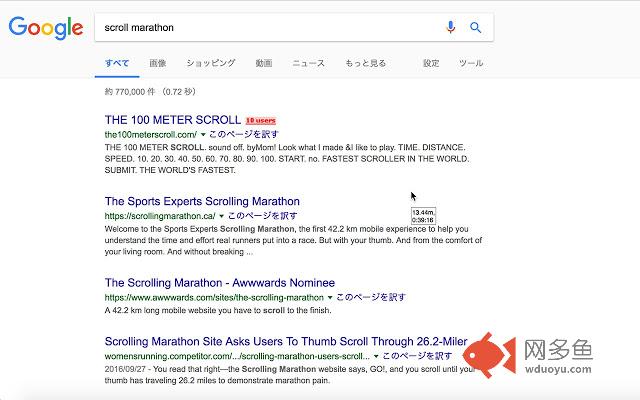Click the womensrunning.competitor.com green URL
640x400 pixels.
[237, 356]
